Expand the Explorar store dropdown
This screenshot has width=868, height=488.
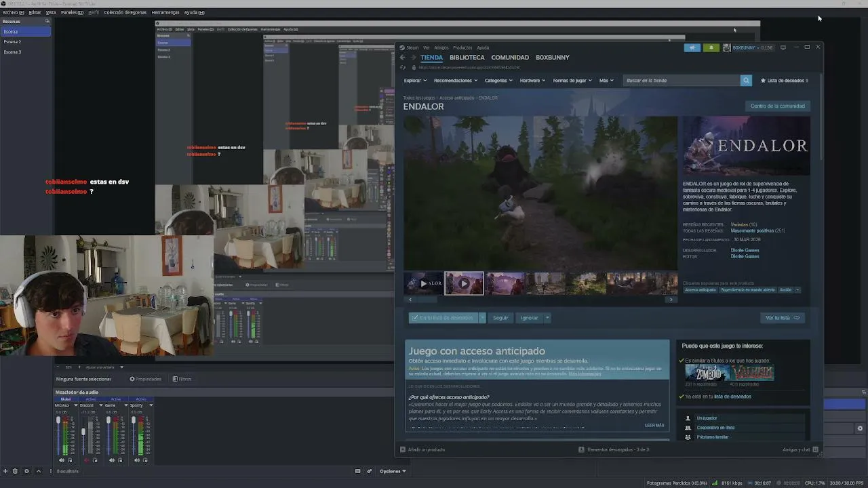click(415, 81)
